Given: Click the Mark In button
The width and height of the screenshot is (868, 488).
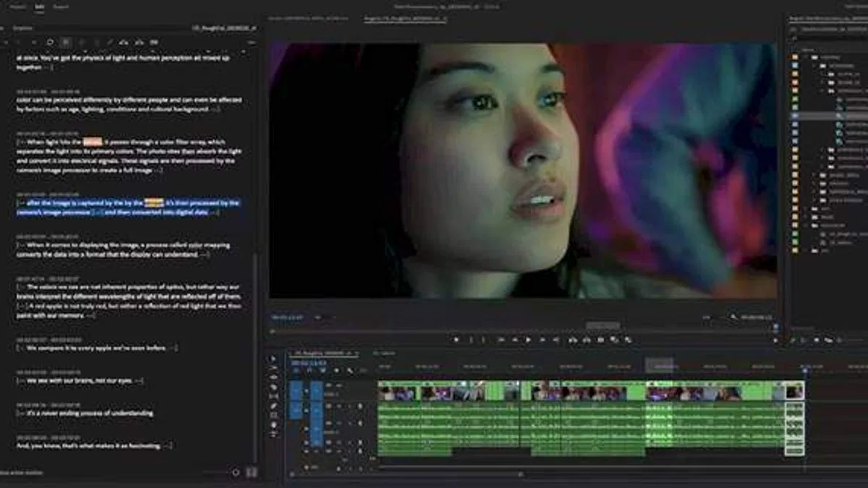Looking at the screenshot, I should 471,340.
